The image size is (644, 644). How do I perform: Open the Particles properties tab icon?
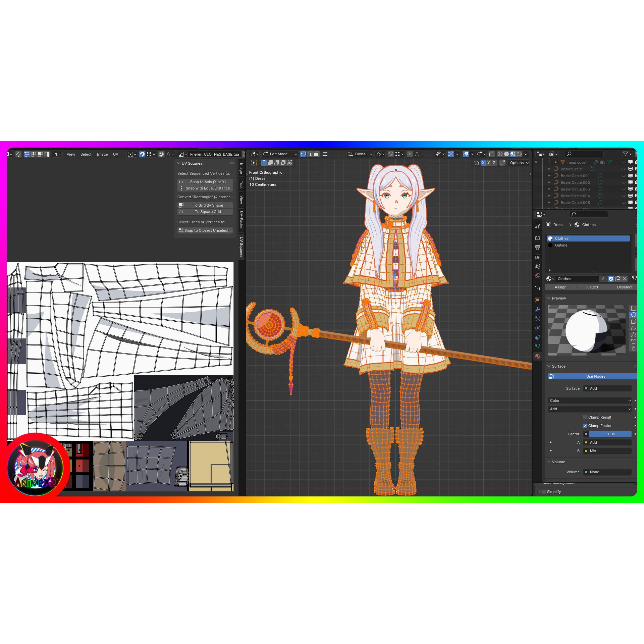[538, 319]
